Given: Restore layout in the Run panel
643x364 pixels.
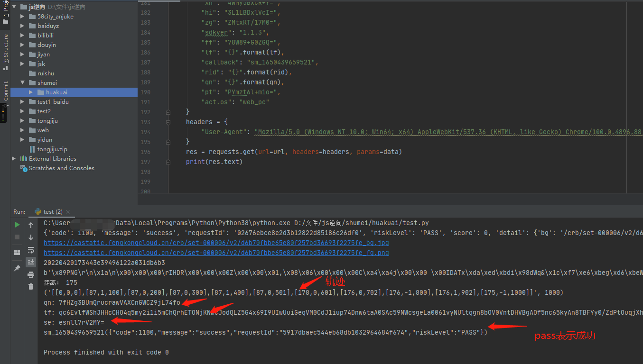Looking at the screenshot, I should pyautogui.click(x=17, y=253).
